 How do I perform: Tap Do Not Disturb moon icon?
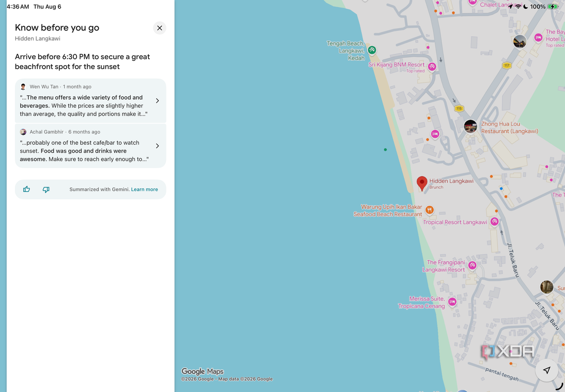click(526, 6)
